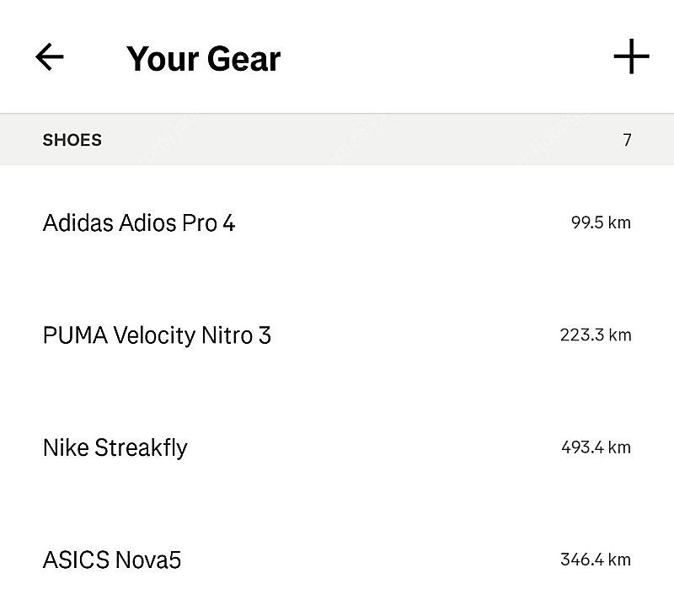
Task: Click the shoe count number 7
Action: point(627,140)
